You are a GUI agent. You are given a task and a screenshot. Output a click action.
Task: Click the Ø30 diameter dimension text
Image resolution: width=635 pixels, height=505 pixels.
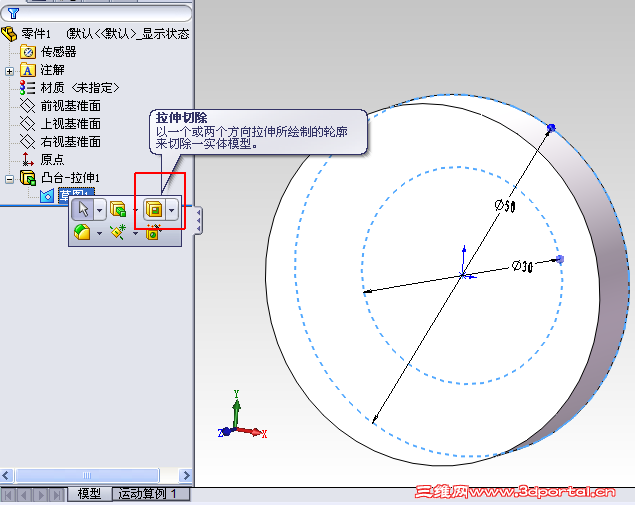[x=522, y=266]
